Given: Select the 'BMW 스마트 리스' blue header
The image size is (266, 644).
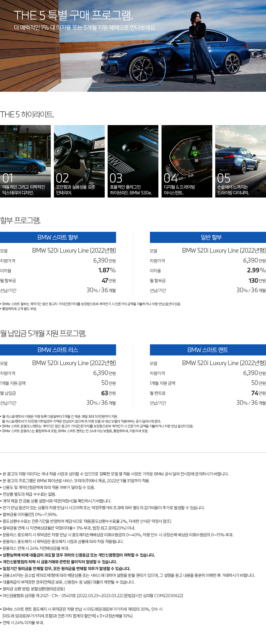Looking at the screenshot, I should 58,350.
